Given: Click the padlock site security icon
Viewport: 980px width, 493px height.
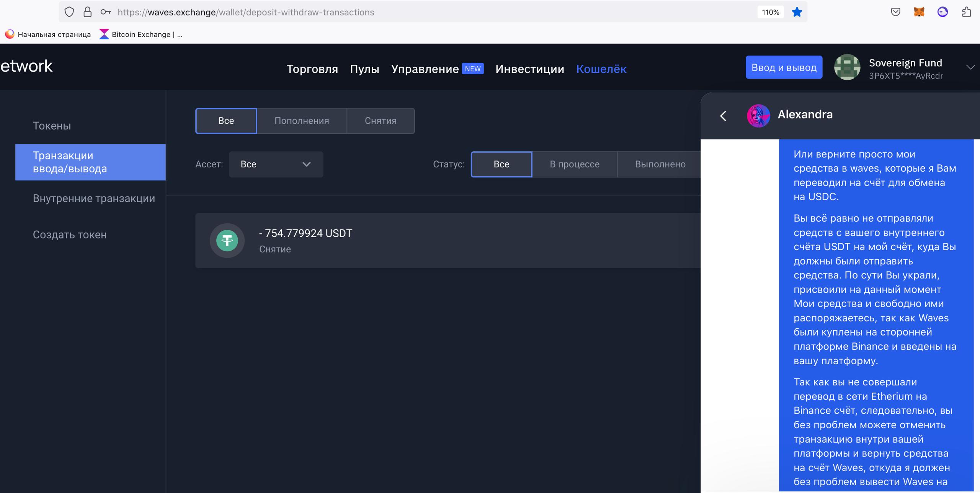Looking at the screenshot, I should 88,12.
